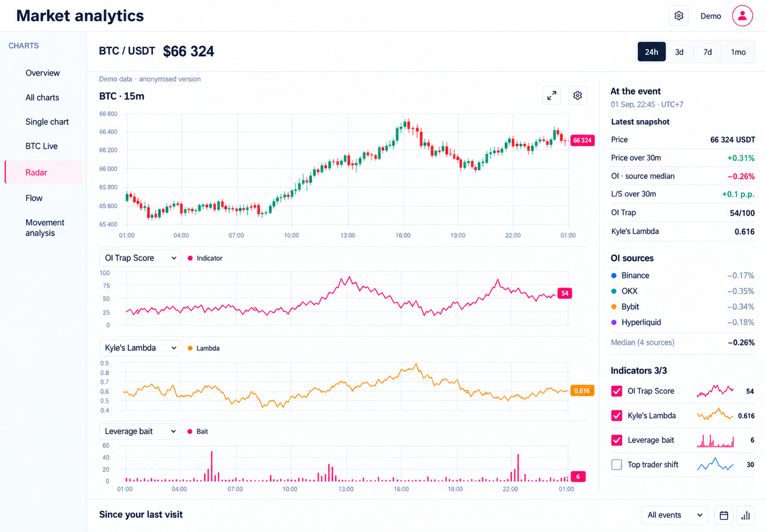Open the OI Trap Score dropdown
Image resolution: width=766 pixels, height=532 pixels.
pos(140,258)
